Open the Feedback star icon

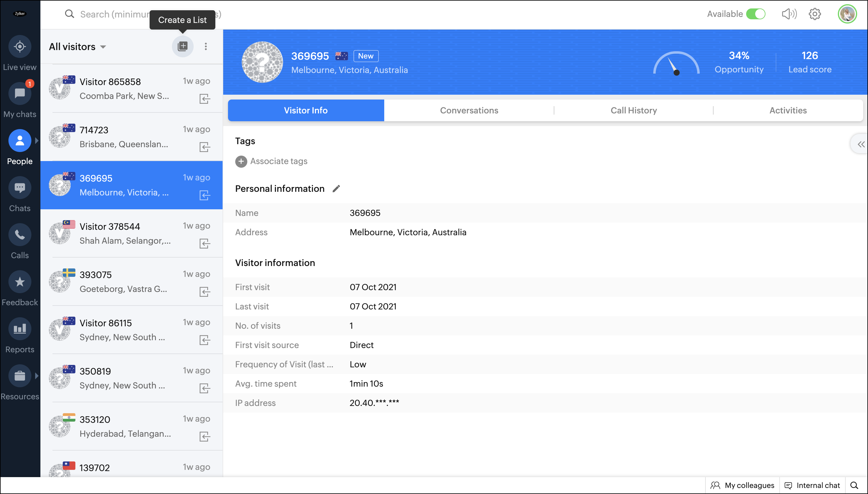coord(20,282)
